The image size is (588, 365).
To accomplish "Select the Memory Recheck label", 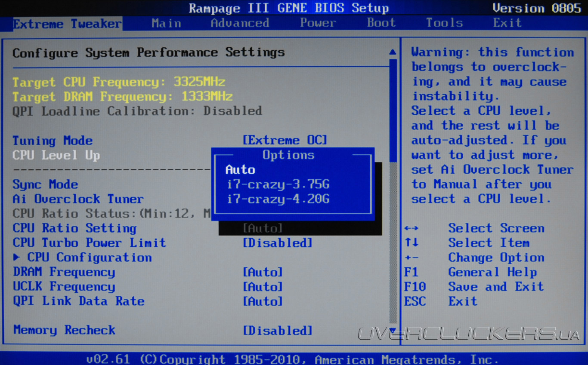I will coord(64,330).
